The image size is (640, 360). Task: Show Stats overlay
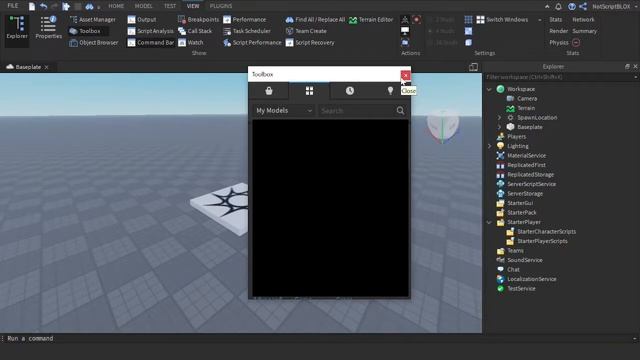(555, 20)
